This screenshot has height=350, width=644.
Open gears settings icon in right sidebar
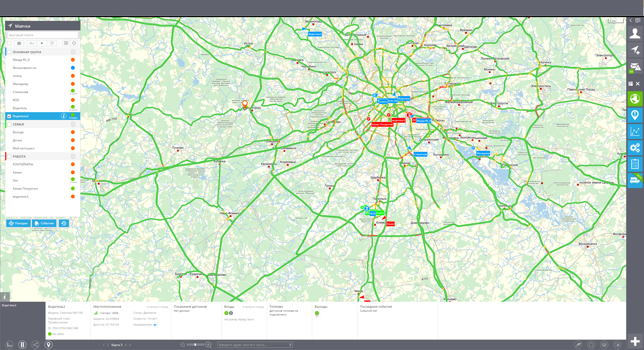point(635,148)
